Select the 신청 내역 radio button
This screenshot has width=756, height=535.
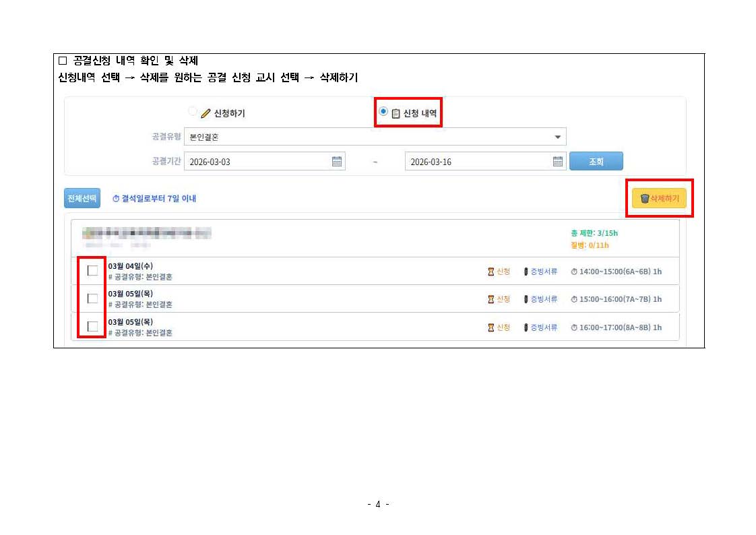pos(383,112)
